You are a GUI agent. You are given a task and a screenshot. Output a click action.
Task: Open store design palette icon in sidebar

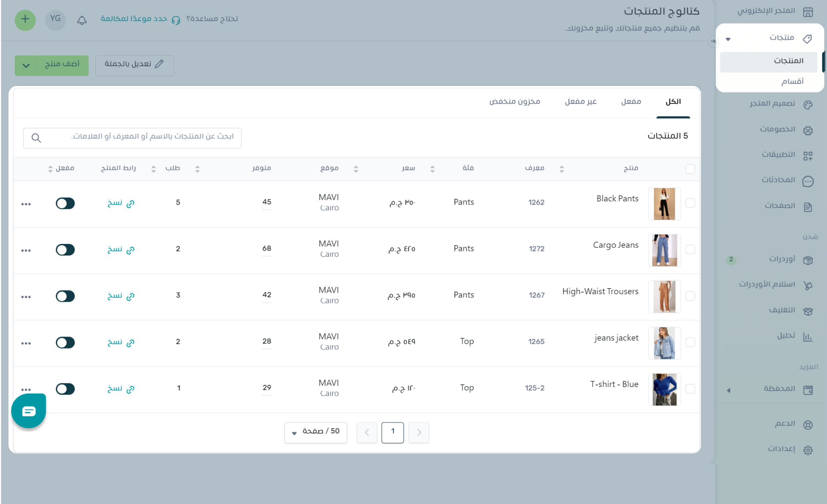(x=808, y=105)
